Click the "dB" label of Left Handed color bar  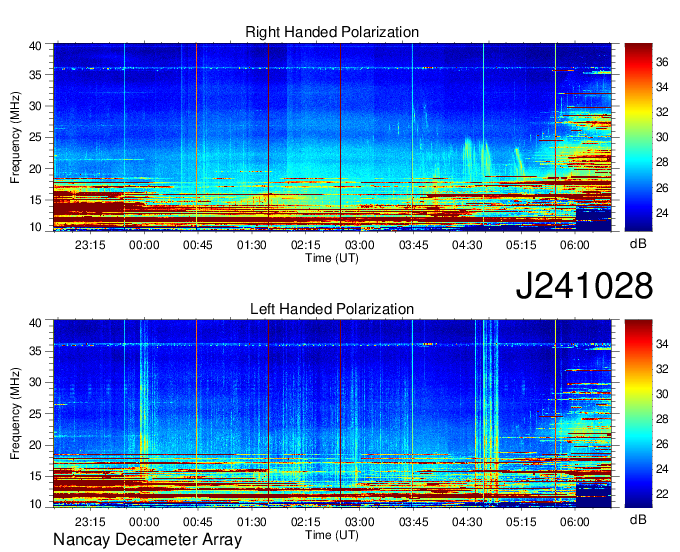638,520
